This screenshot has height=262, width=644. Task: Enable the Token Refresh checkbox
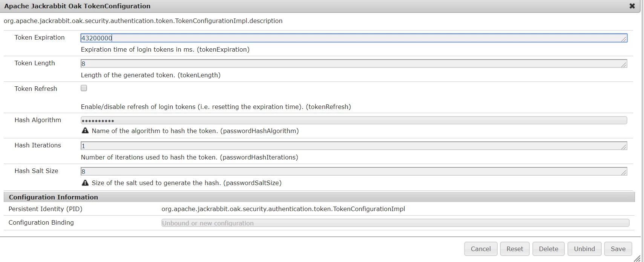[x=84, y=88]
